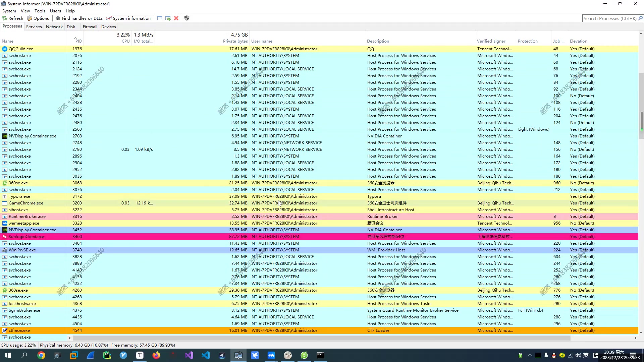Select the ctfmon.exe process icon
This screenshot has height=362, width=644.
pyautogui.click(x=5, y=330)
